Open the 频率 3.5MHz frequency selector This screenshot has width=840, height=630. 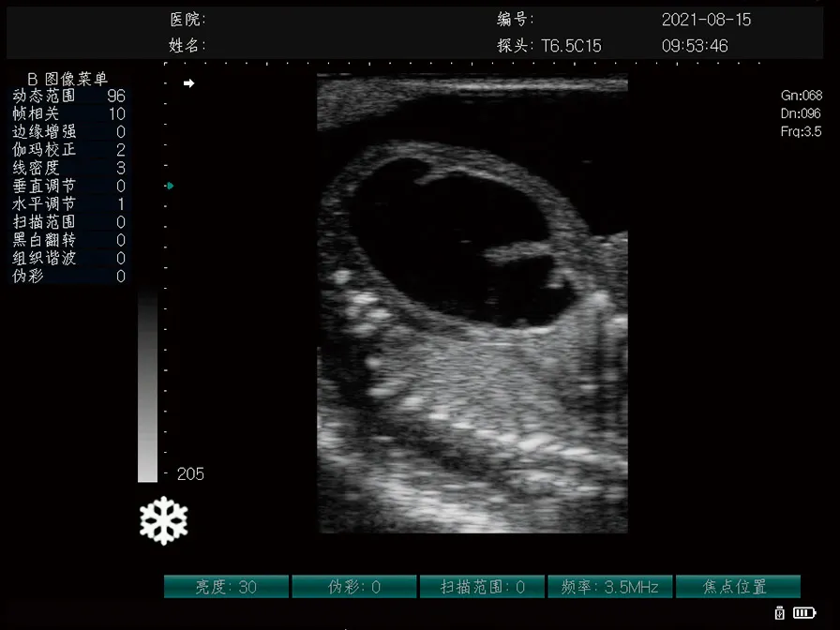(609, 586)
